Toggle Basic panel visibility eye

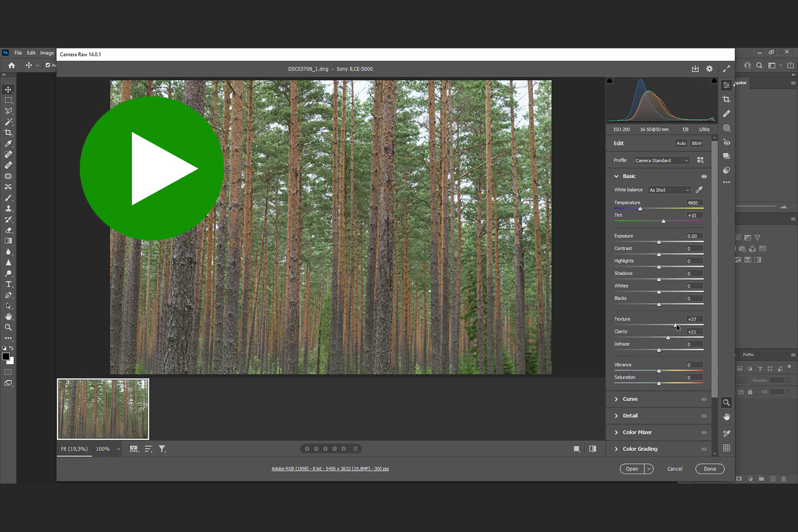pyautogui.click(x=704, y=177)
